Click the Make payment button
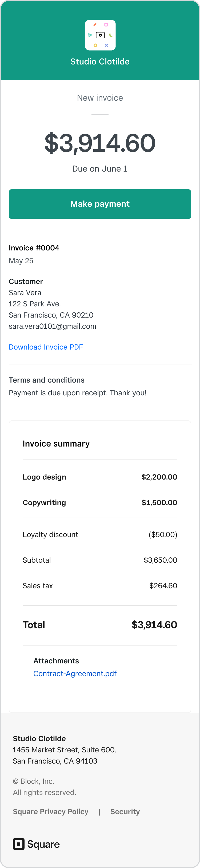Image resolution: width=200 pixels, height=868 pixels. 100,204
